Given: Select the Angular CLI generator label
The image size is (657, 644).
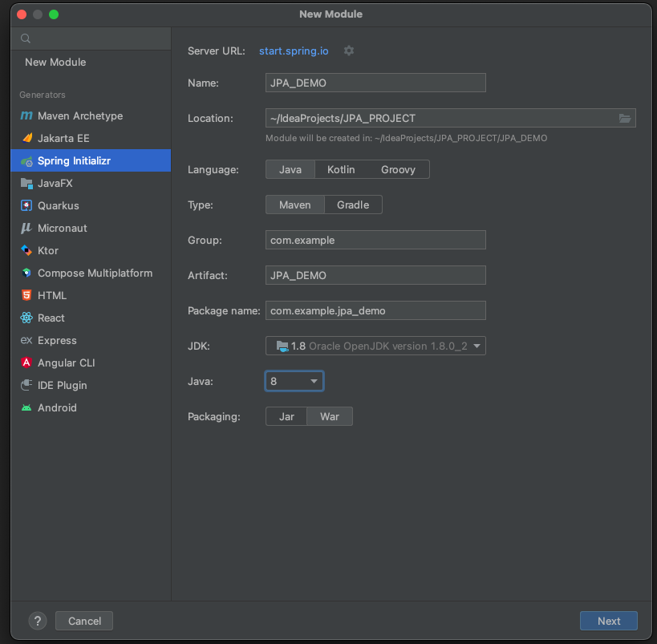Looking at the screenshot, I should [x=67, y=363].
